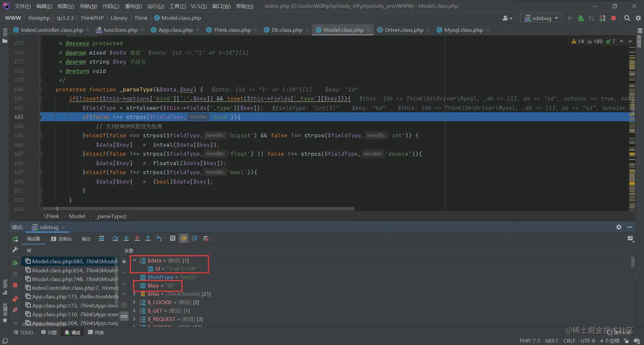Open debug panel settings gear
This screenshot has width=644, height=345.
click(x=619, y=227)
